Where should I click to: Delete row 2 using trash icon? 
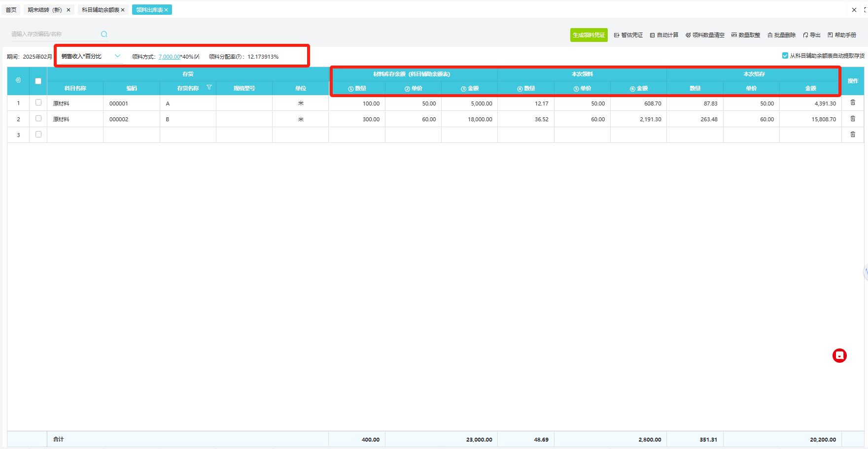pyautogui.click(x=853, y=119)
